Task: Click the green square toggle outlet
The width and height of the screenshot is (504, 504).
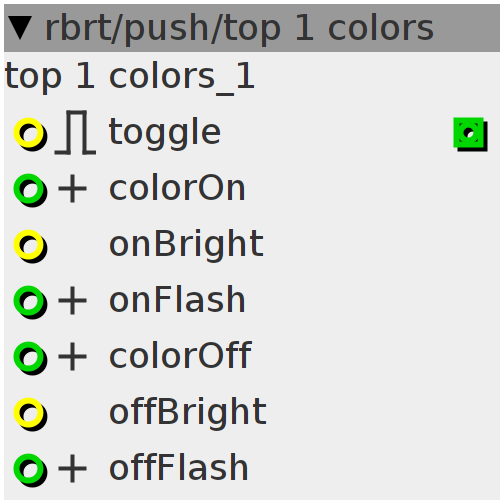Action: click(470, 134)
